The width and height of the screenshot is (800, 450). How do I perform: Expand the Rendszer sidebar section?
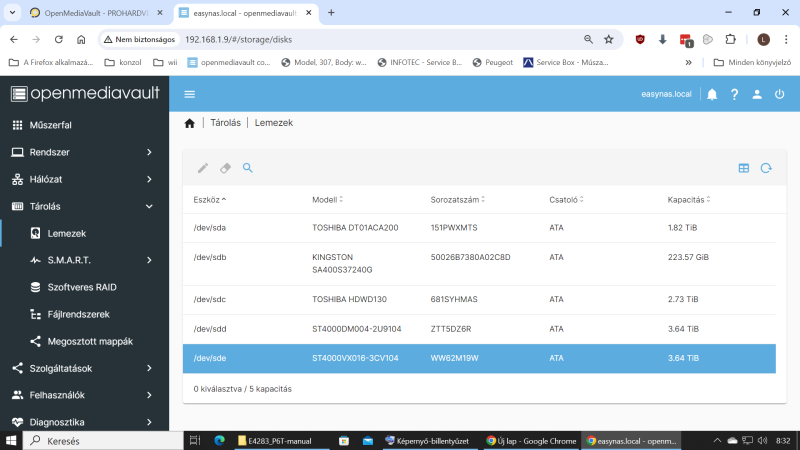84,152
